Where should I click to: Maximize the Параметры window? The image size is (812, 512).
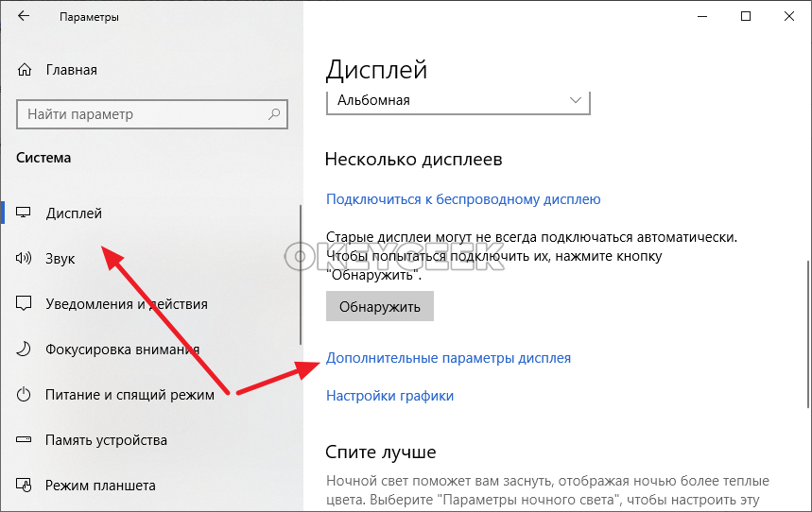tap(746, 16)
